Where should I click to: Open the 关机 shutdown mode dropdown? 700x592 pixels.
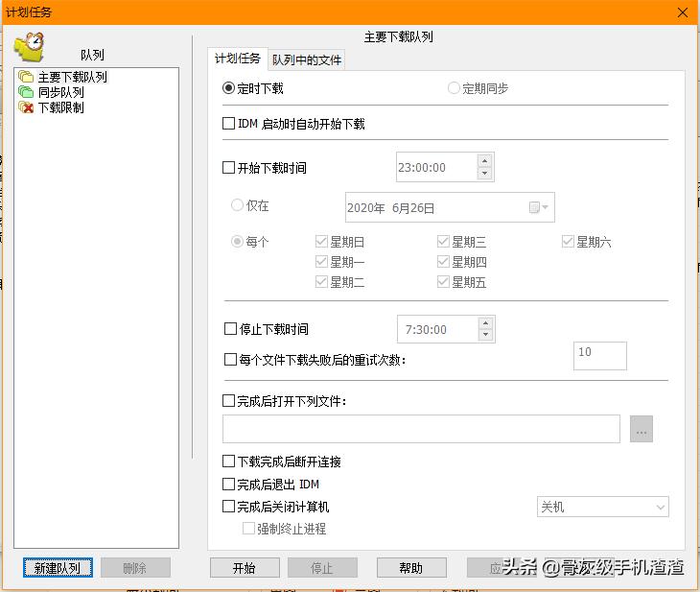click(x=603, y=507)
